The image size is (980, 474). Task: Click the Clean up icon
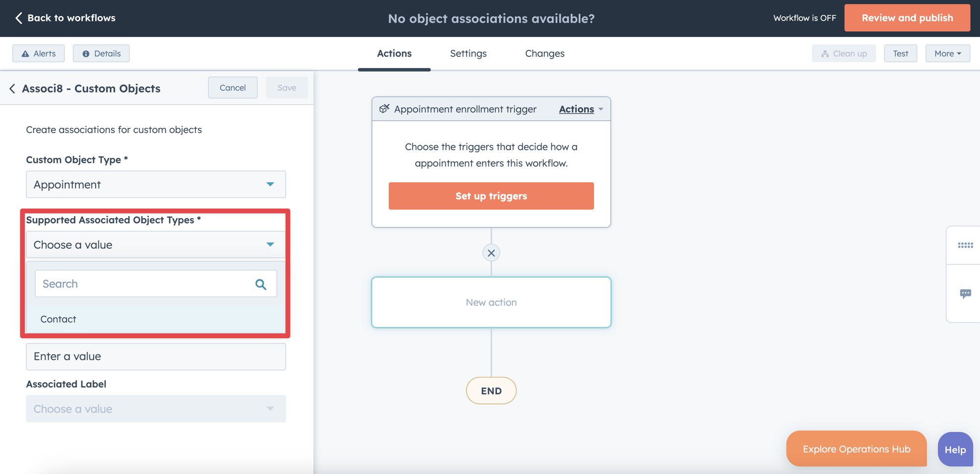(824, 53)
